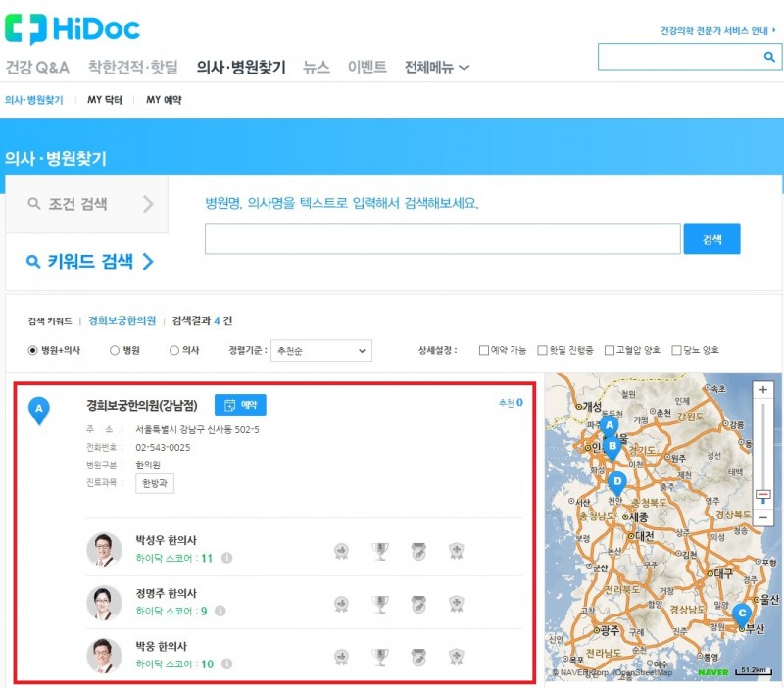
Task: Click third medal badge in 박웅 row
Action: pyautogui.click(x=418, y=657)
